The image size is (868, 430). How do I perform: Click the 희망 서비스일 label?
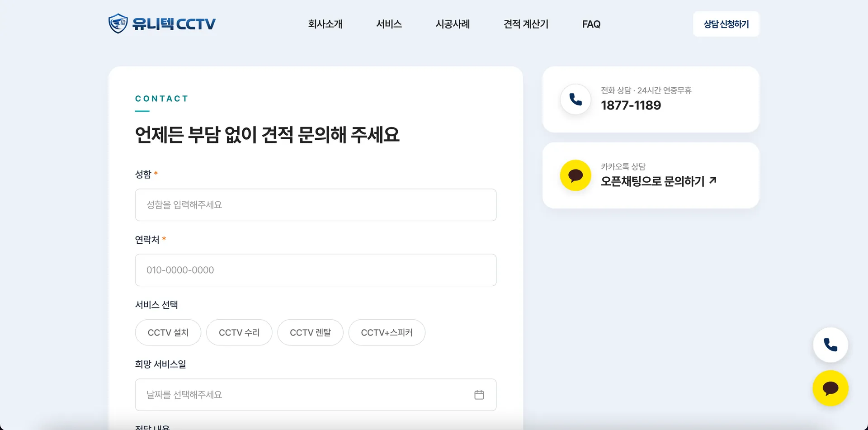point(160,364)
